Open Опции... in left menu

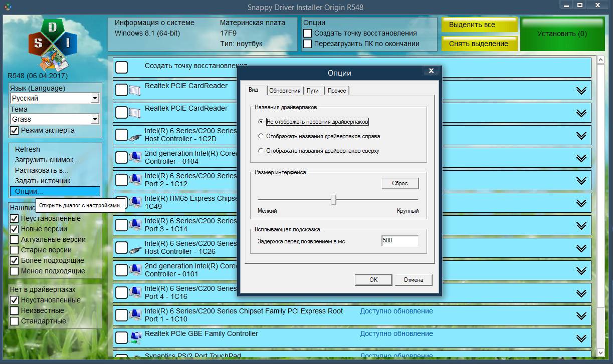point(55,191)
